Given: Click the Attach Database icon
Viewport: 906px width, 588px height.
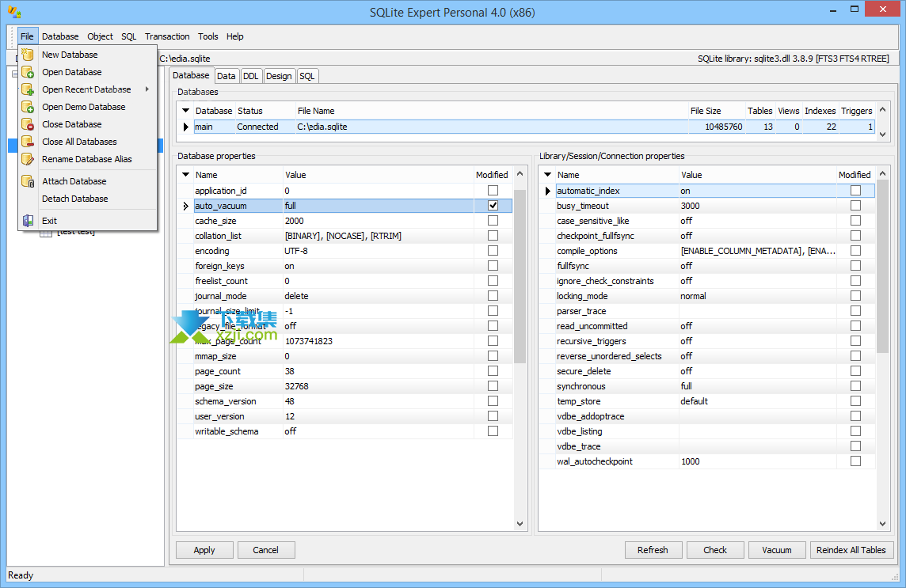Looking at the screenshot, I should pos(27,181).
